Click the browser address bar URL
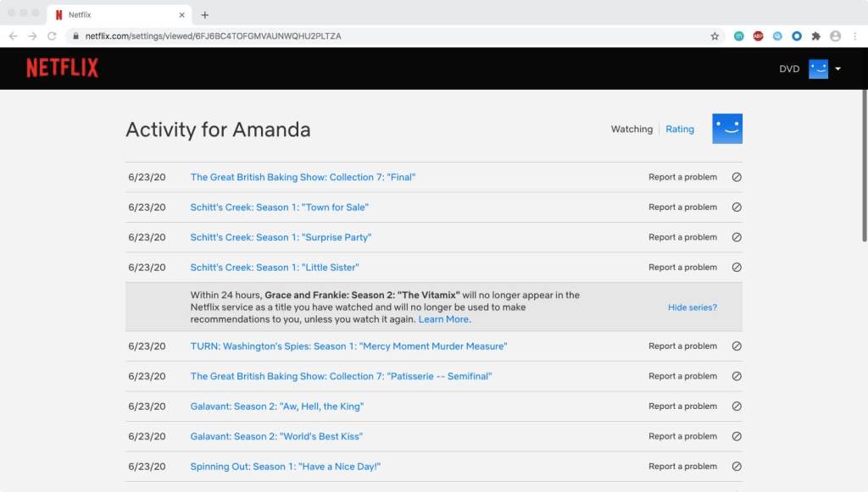The width and height of the screenshot is (868, 492). tap(212, 36)
